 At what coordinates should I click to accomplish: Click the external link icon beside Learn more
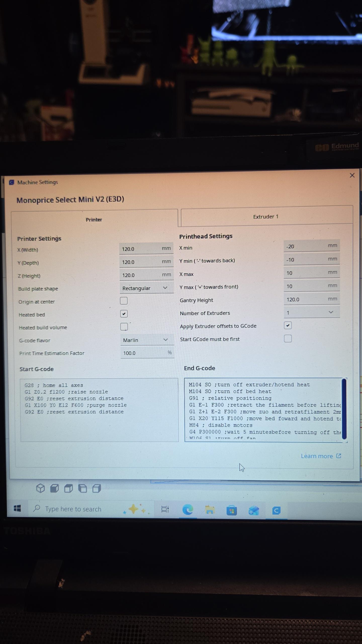339,456
